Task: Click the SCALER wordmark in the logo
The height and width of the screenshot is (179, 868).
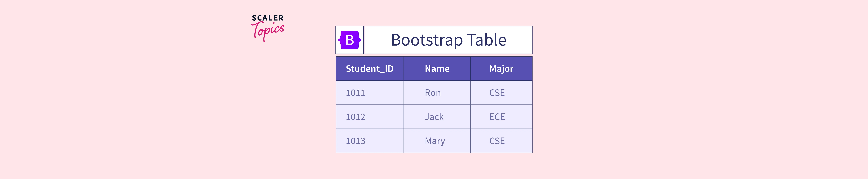Action: click(x=267, y=18)
